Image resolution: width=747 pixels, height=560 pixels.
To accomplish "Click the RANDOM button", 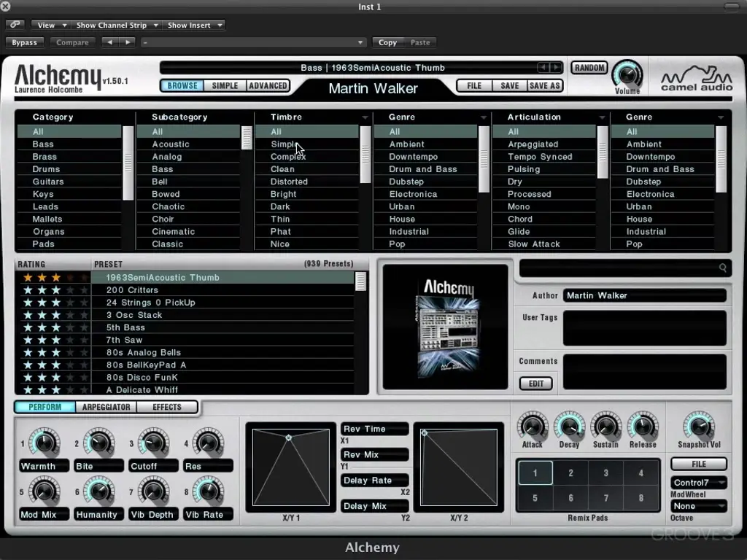I will tap(589, 68).
